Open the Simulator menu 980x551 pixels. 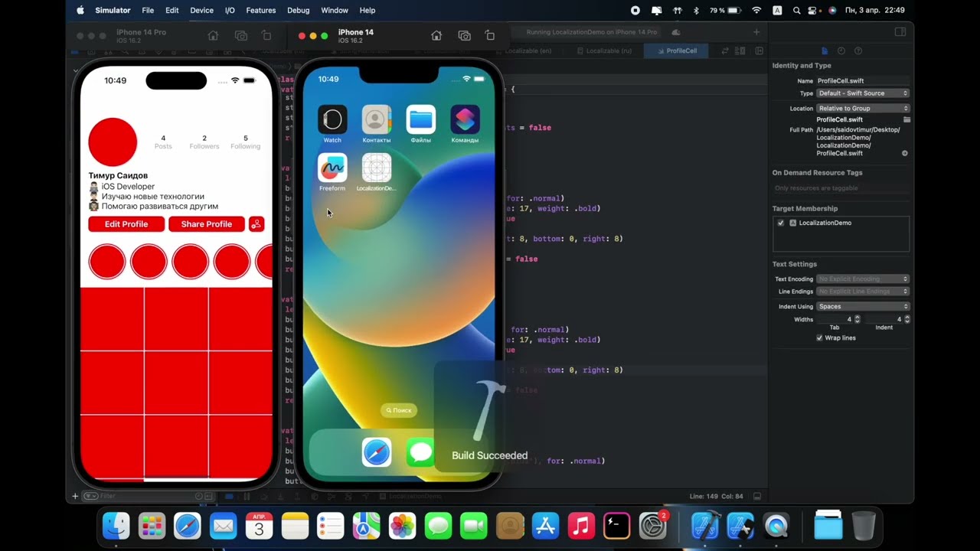click(x=113, y=11)
